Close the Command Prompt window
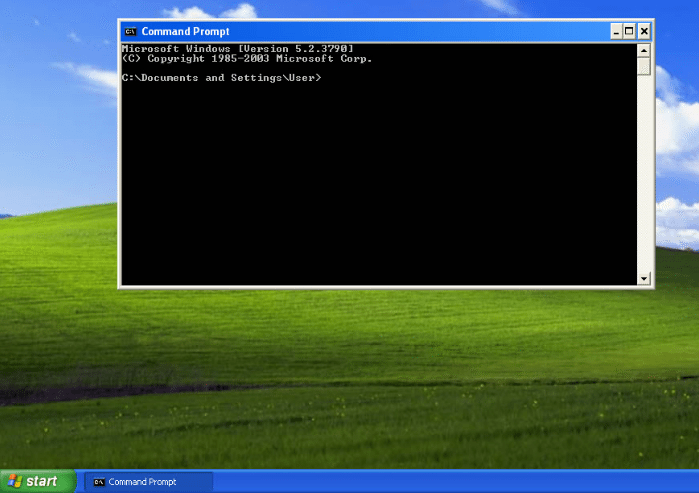 tap(644, 31)
